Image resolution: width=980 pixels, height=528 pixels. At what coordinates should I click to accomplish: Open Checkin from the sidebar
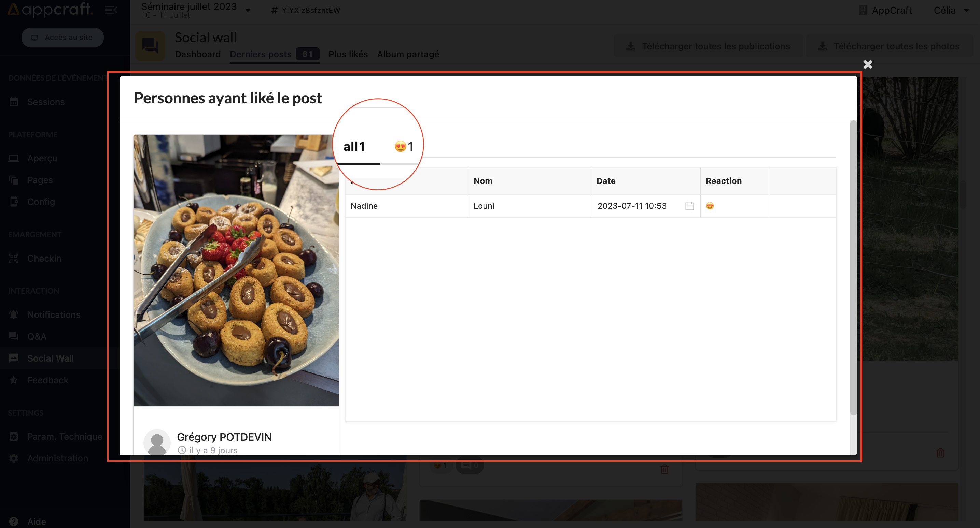[x=44, y=258]
